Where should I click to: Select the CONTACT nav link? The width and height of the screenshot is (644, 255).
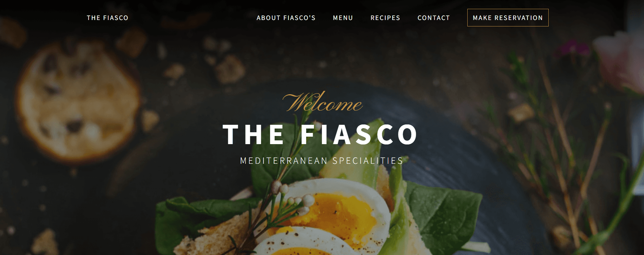[434, 18]
